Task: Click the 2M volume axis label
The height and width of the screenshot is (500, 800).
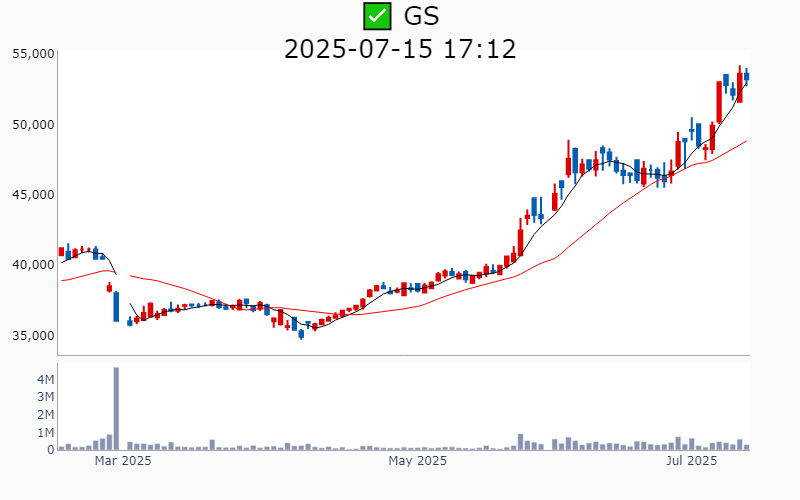Action: pyautogui.click(x=45, y=415)
